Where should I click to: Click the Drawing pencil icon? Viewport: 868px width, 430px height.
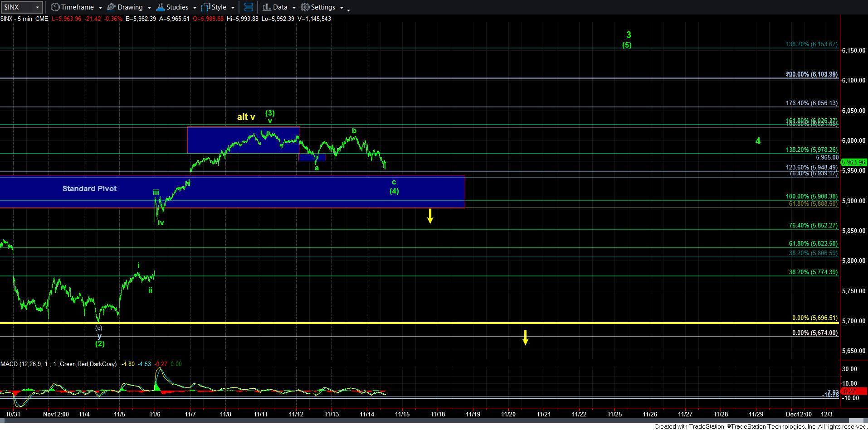pyautogui.click(x=111, y=7)
